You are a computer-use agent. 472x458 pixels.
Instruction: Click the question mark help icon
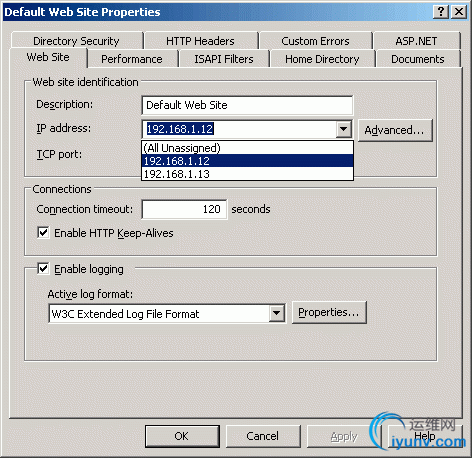pos(441,12)
